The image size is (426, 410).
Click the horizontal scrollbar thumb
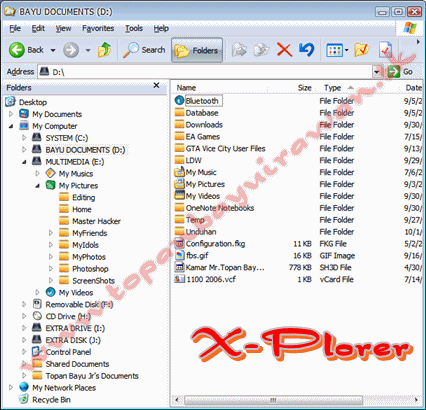pyautogui.click(x=273, y=400)
